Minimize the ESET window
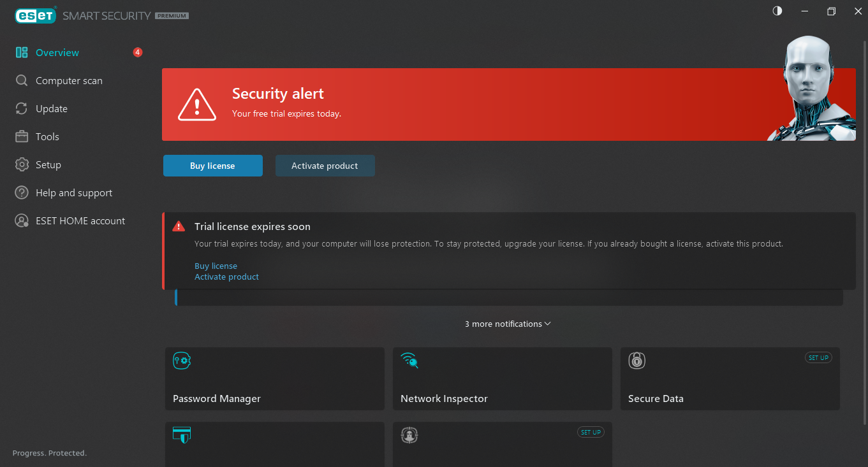 [805, 11]
